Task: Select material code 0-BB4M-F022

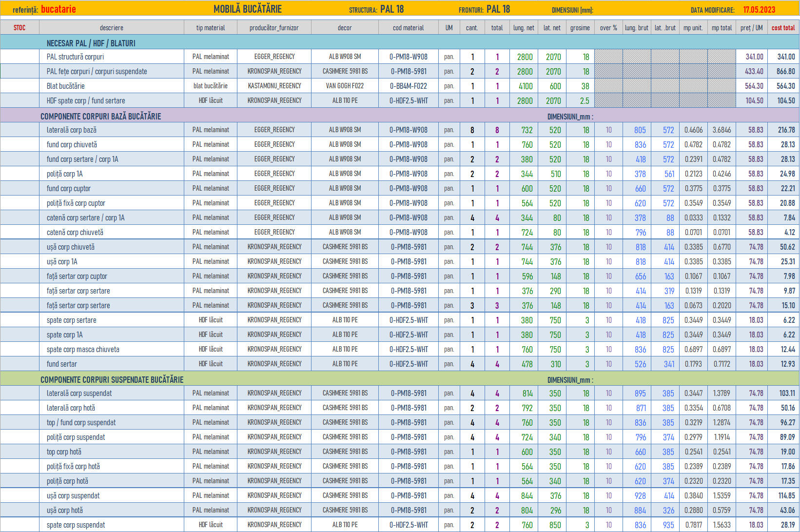Action: tap(408, 86)
